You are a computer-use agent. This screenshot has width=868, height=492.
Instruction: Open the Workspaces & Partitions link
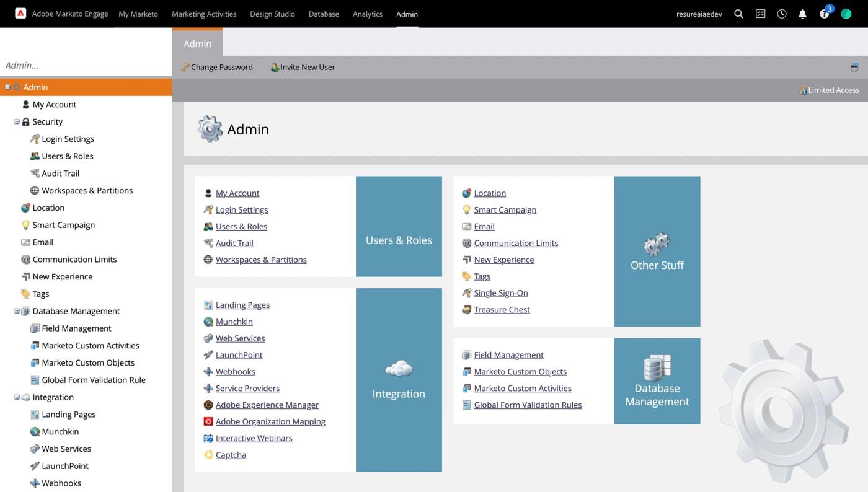[x=261, y=260]
